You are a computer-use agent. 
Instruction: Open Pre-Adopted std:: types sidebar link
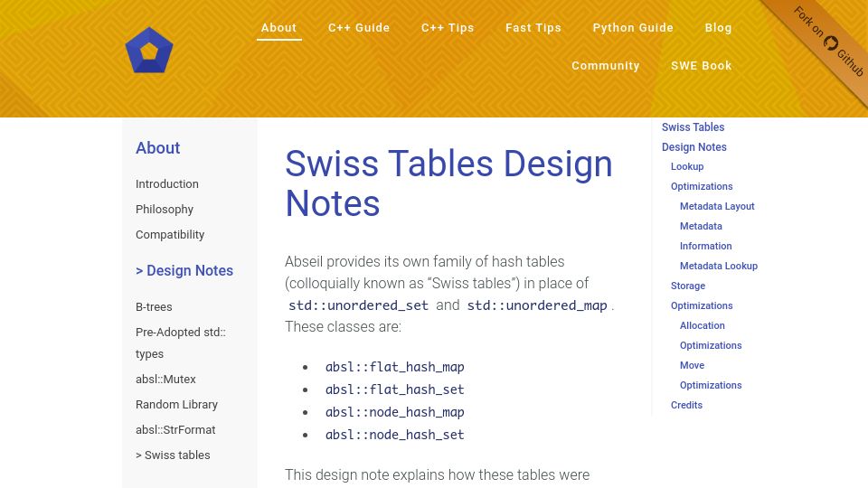(181, 343)
